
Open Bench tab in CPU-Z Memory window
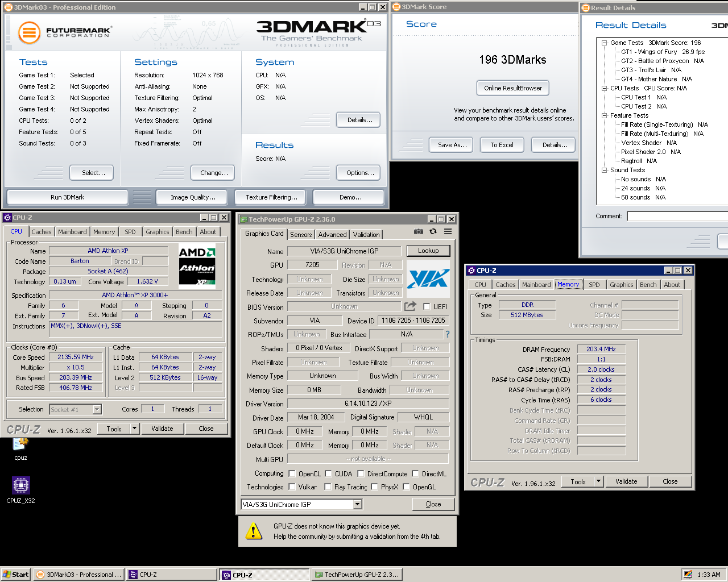648,285
